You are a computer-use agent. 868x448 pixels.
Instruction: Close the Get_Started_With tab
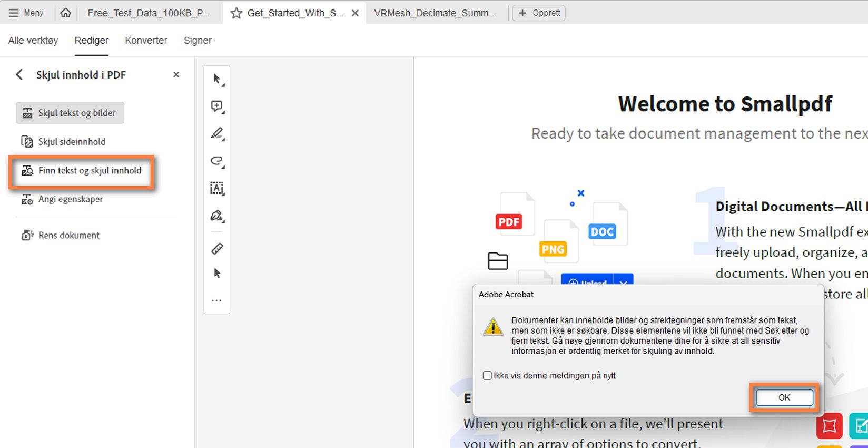tap(356, 13)
